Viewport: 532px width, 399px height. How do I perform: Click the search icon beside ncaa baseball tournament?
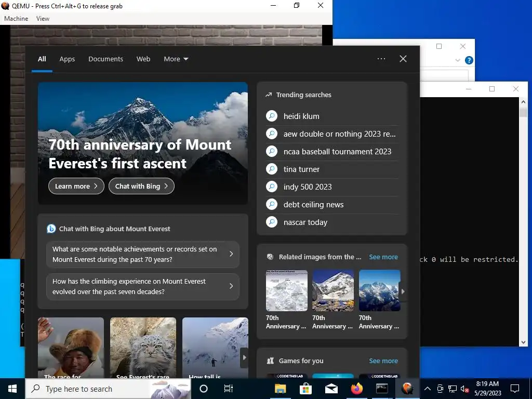[272, 151]
